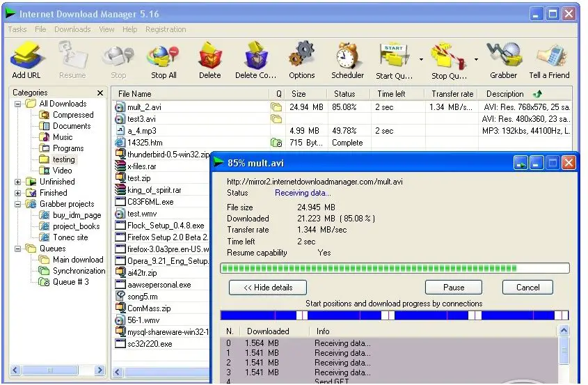The height and width of the screenshot is (385, 588).
Task: Click the Hide details button
Action: click(x=268, y=288)
